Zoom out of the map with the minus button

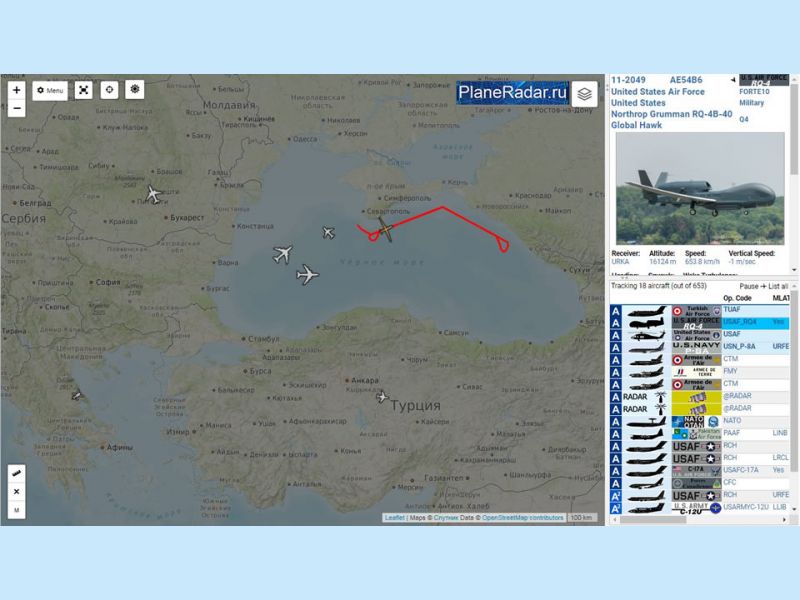[17, 108]
